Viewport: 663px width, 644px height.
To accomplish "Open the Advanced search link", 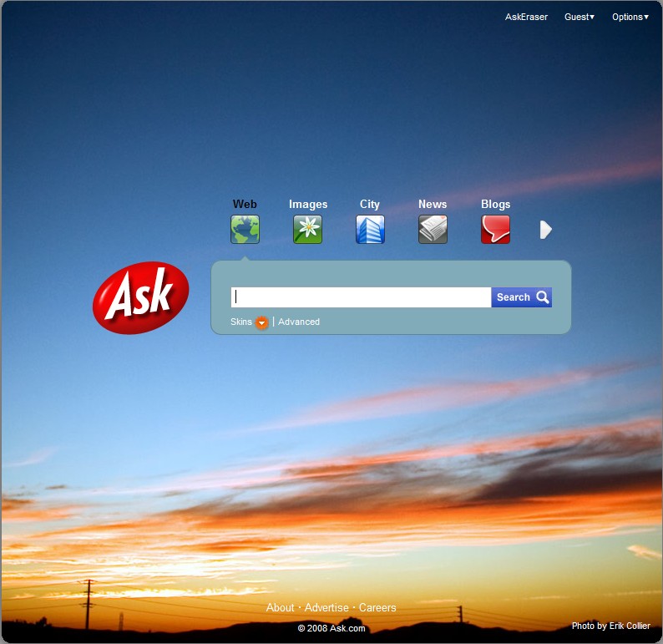I will pyautogui.click(x=299, y=322).
